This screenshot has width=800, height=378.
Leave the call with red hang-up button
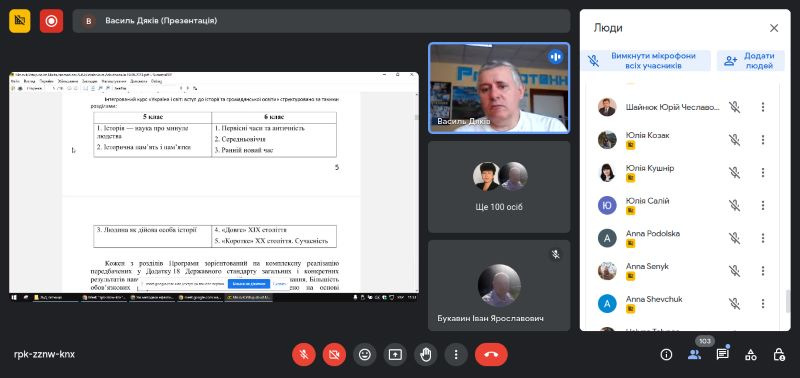[491, 355]
